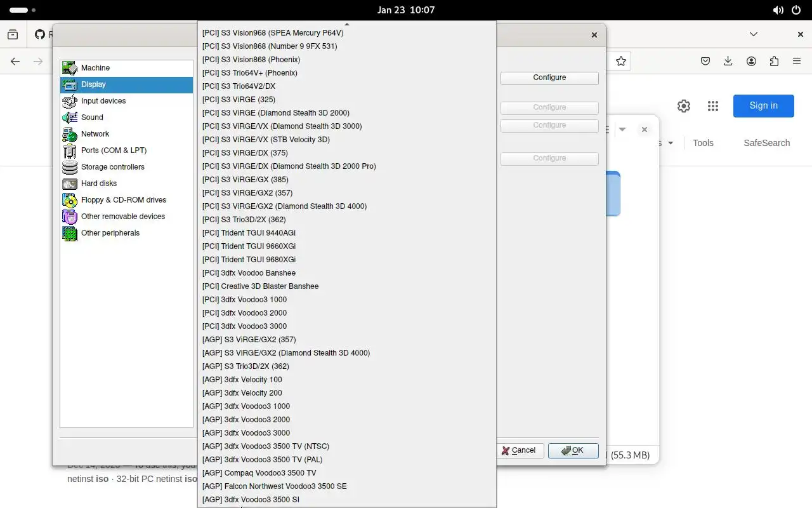Viewport: 812px width, 508px height.
Task: Expand the popup dropdown arrow beside close
Action: 622,130
